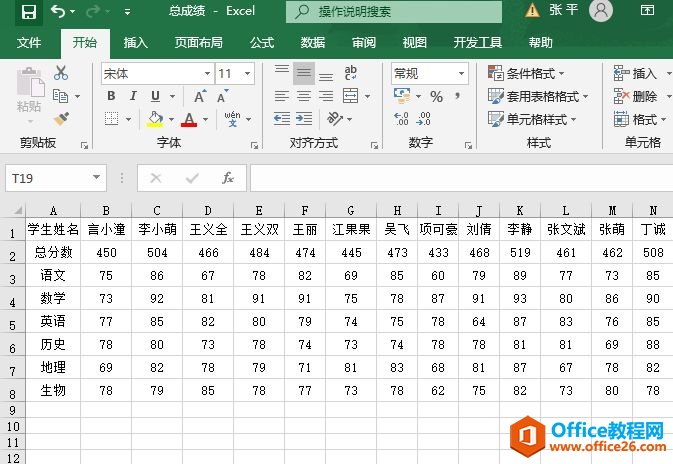Open the 条件格式 dropdown
The height and width of the screenshot is (464, 673).
coord(526,73)
